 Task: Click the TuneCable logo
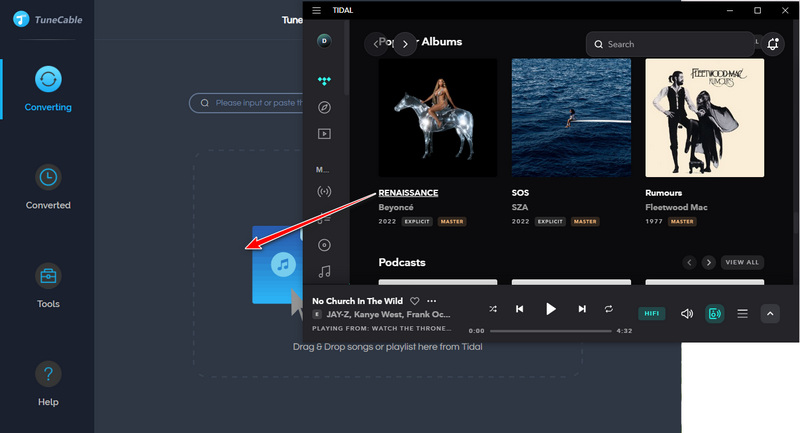tap(47, 19)
